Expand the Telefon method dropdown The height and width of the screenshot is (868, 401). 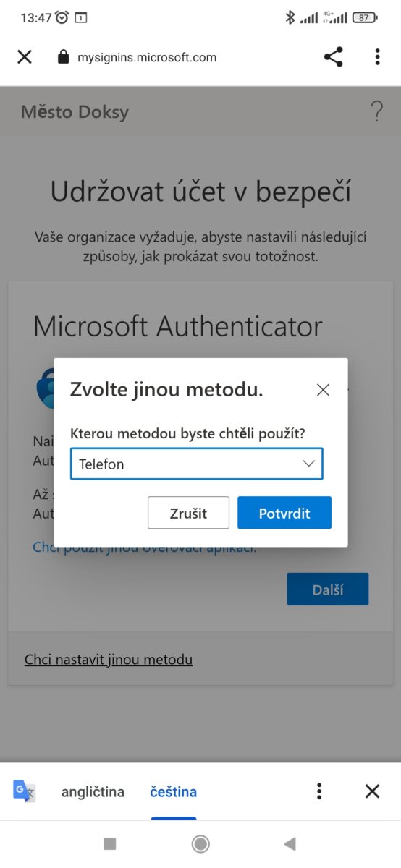click(197, 464)
